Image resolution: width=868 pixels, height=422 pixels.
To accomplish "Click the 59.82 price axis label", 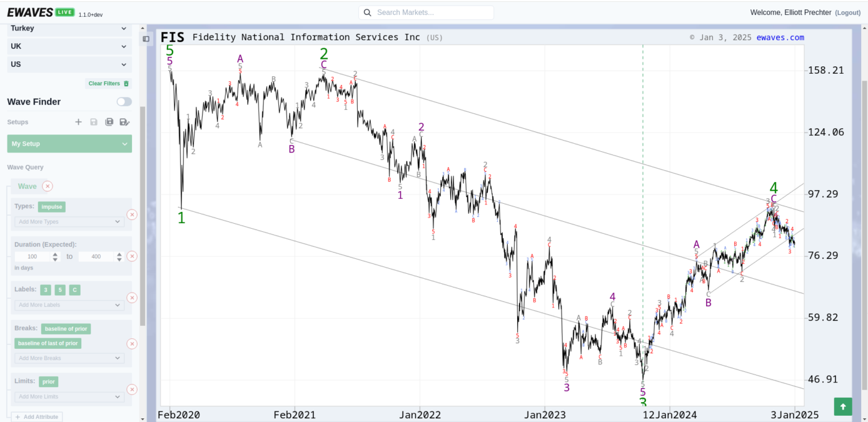I will pos(823,317).
